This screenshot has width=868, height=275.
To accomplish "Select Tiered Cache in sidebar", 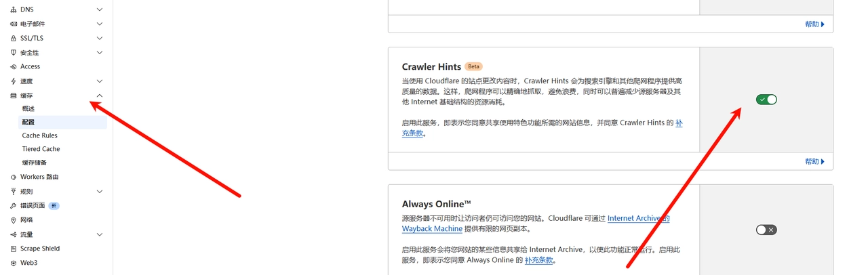I will coord(41,149).
